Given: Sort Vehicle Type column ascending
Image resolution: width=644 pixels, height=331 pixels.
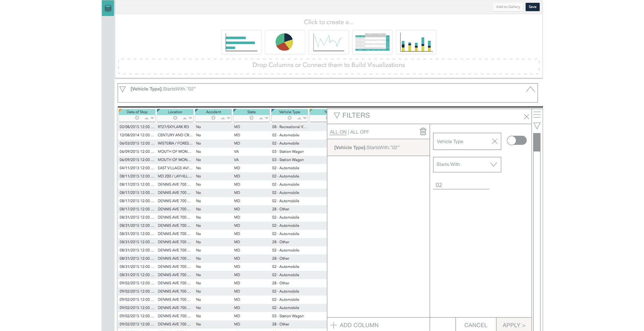Looking at the screenshot, I should 300,118.
